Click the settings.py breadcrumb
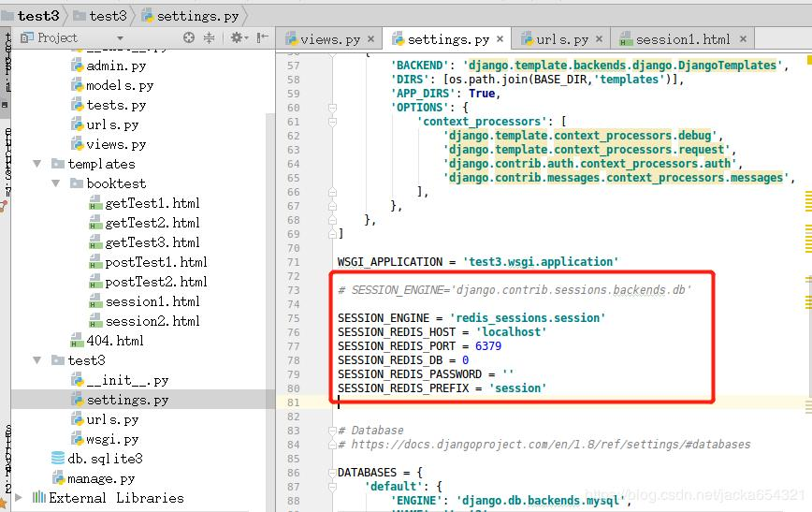 point(191,16)
